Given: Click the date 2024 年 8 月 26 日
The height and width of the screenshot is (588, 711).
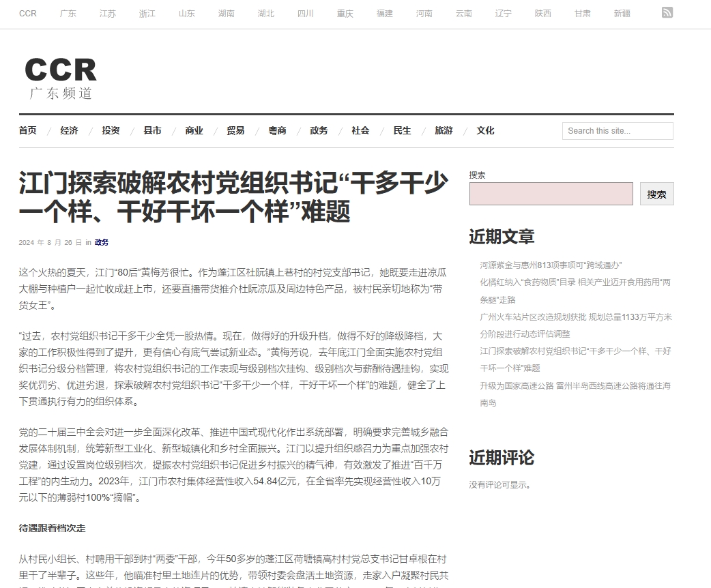Looking at the screenshot, I should coord(50,243).
